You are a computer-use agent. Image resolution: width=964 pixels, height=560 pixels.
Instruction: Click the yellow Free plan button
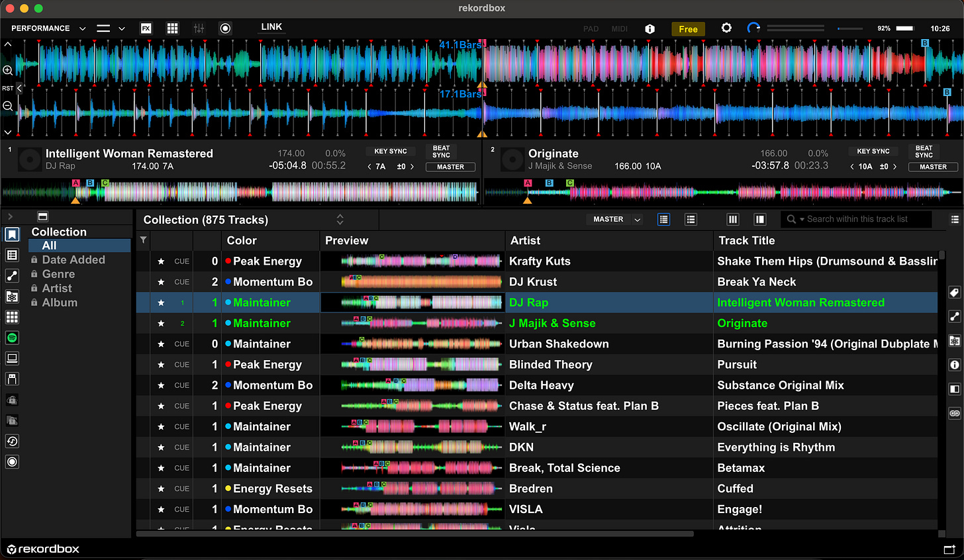[688, 29]
